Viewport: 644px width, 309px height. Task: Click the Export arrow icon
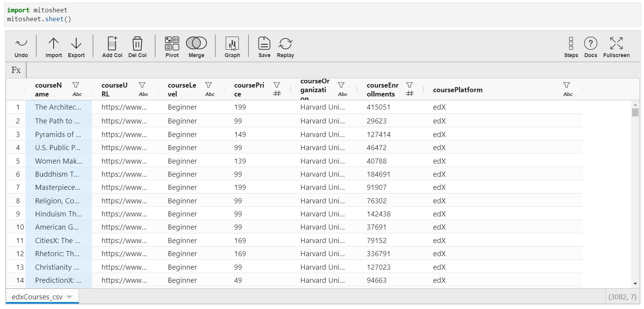pos(76,44)
